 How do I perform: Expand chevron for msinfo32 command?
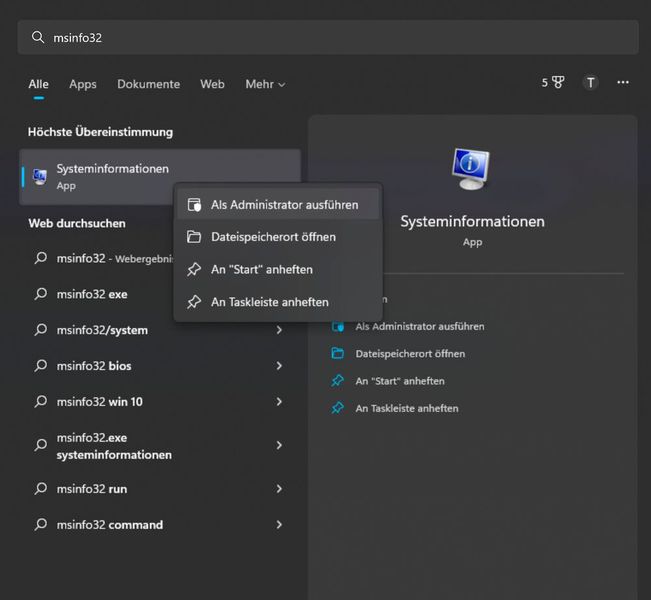[279, 525]
